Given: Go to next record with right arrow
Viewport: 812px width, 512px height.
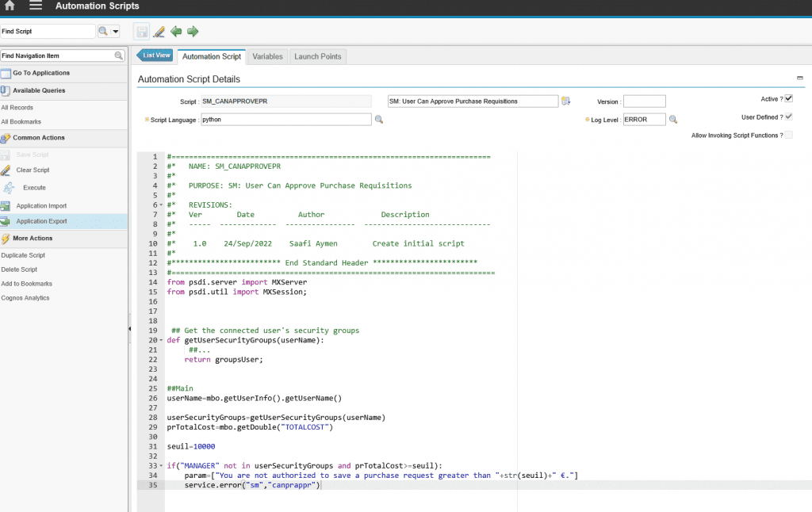Looking at the screenshot, I should click(193, 32).
